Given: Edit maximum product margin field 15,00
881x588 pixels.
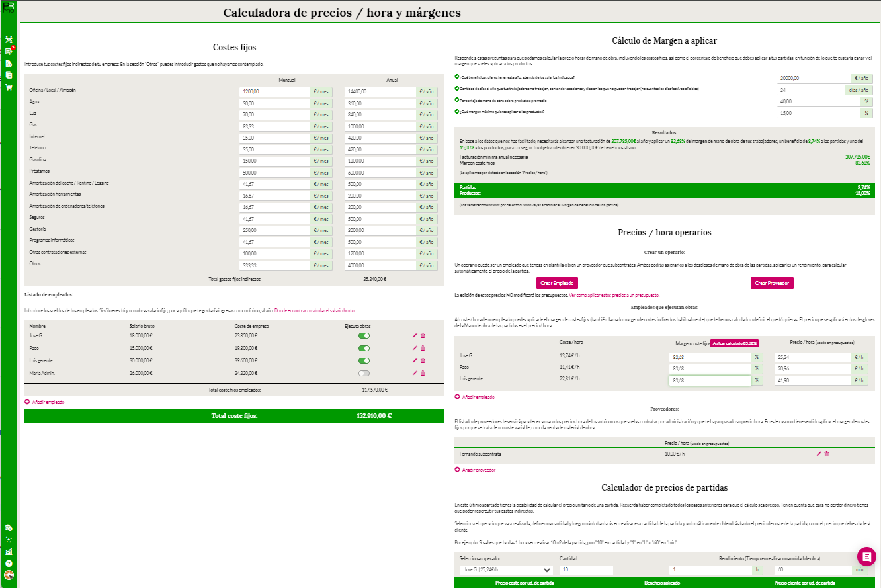Looking at the screenshot, I should [x=819, y=114].
